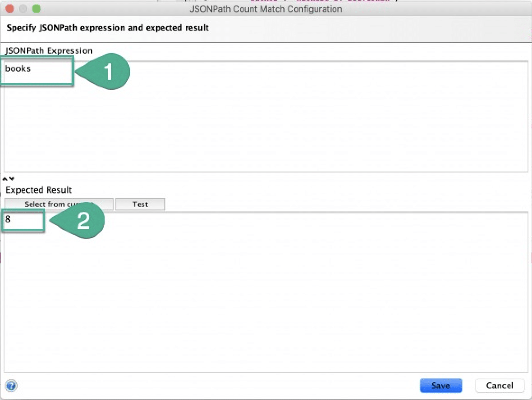Click the Save button
Viewport: 532px width, 400px height.
(x=441, y=386)
